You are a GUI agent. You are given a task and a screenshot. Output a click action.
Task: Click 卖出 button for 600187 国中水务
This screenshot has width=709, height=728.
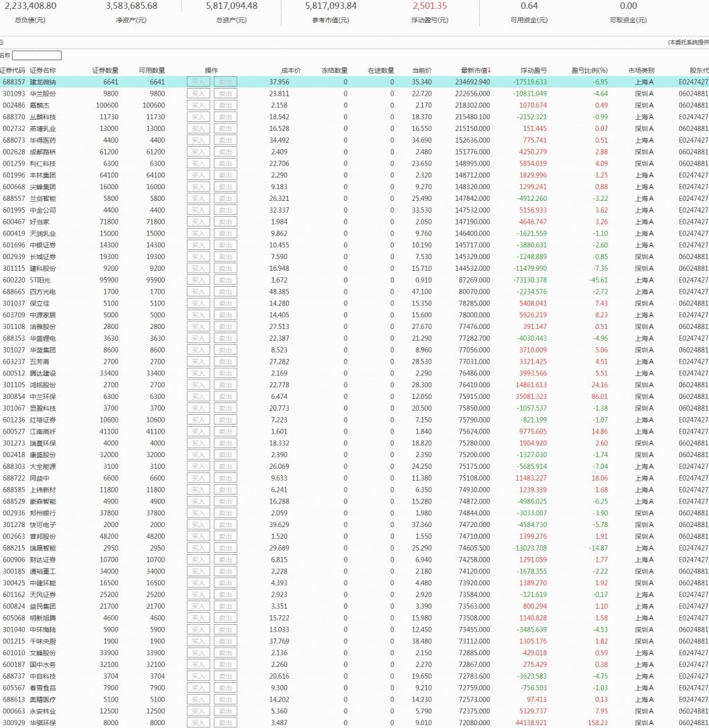(x=226, y=664)
